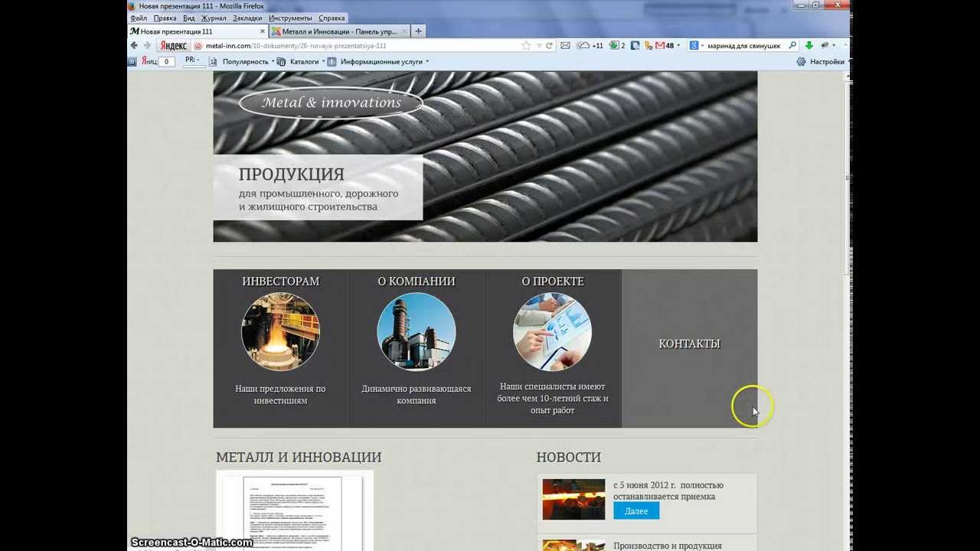The width and height of the screenshot is (980, 551).
Task: Open the Вид menu
Action: tap(189, 18)
